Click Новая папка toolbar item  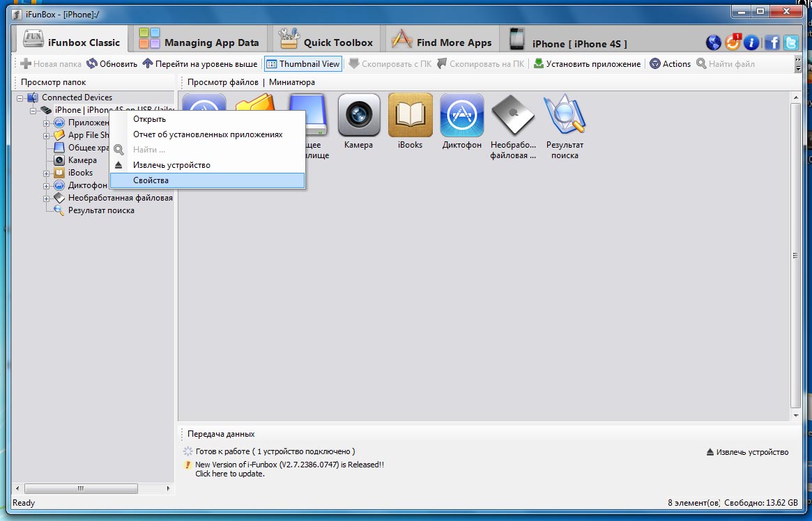[51, 63]
